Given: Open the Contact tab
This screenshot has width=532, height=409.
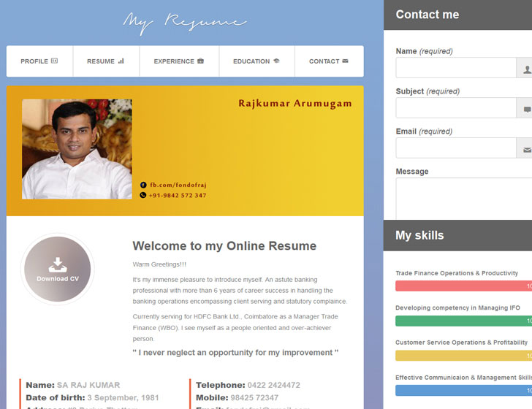Looking at the screenshot, I should [x=329, y=61].
